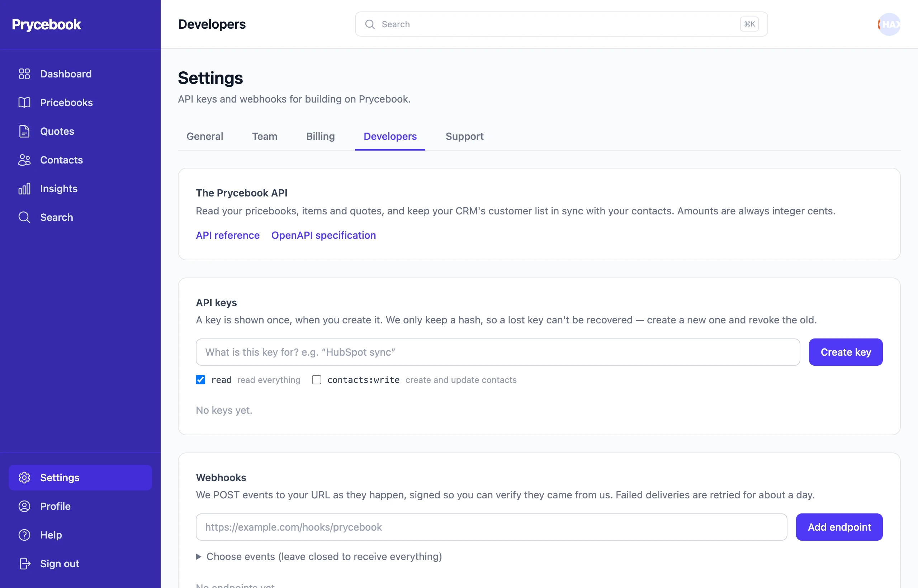The height and width of the screenshot is (588, 918).
Task: Click the 'No keys yet.' text
Action: pyautogui.click(x=224, y=410)
